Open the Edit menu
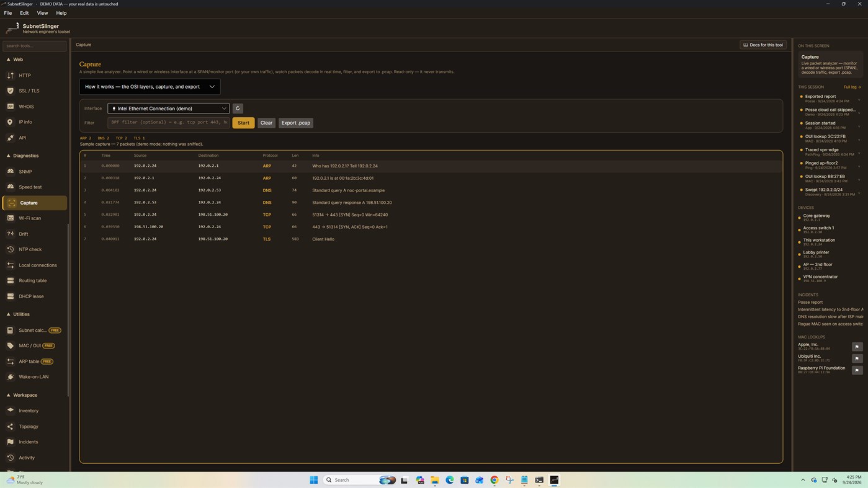The height and width of the screenshot is (488, 868). (24, 13)
